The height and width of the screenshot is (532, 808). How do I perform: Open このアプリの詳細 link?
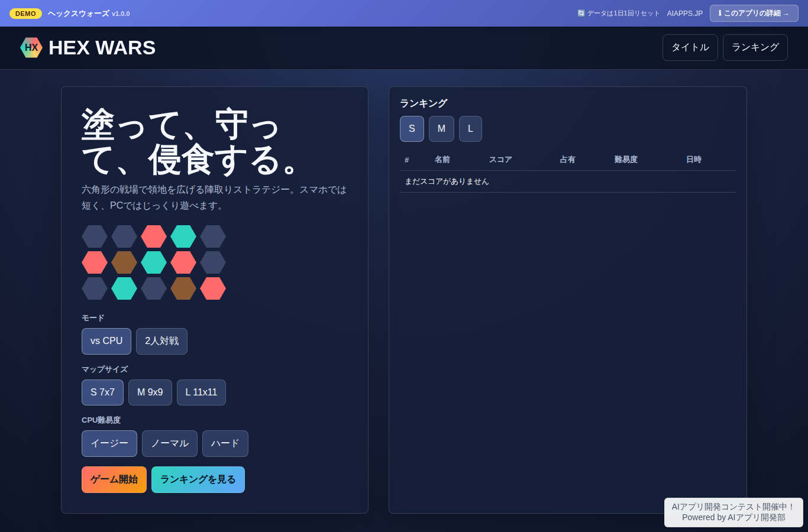[x=754, y=13]
